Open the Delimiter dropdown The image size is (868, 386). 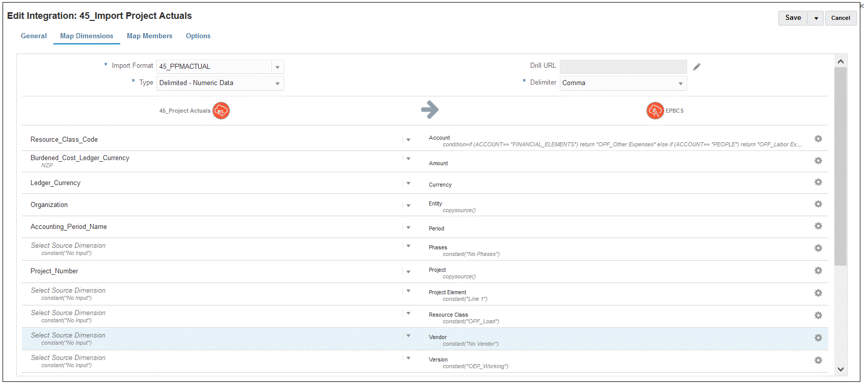click(x=681, y=83)
